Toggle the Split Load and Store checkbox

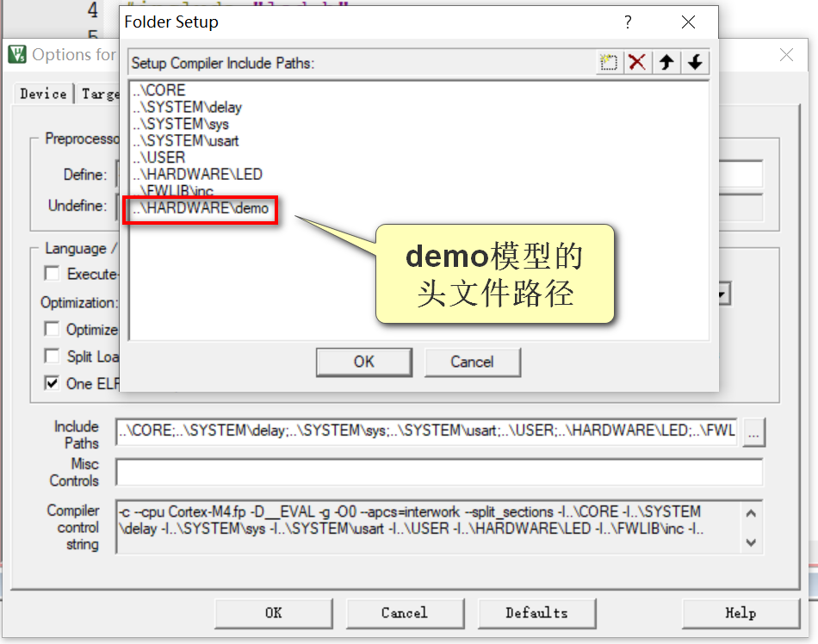[53, 356]
